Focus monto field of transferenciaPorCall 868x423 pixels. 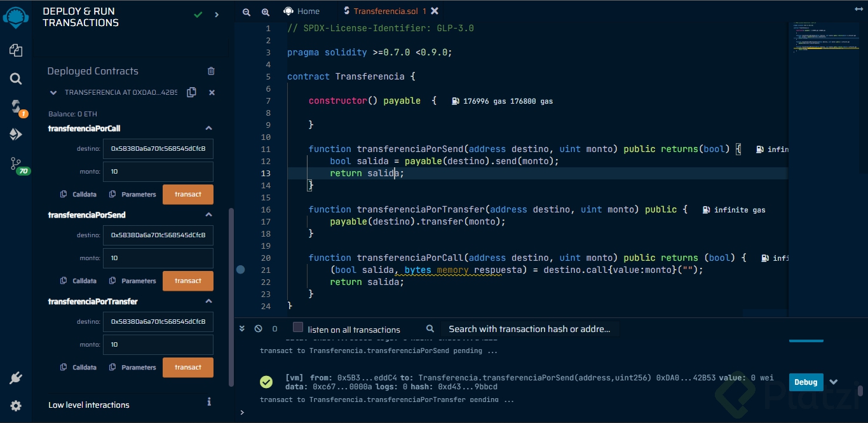point(158,171)
